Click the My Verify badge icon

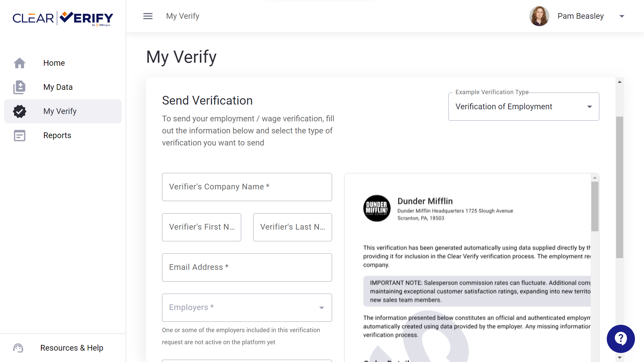(20, 111)
